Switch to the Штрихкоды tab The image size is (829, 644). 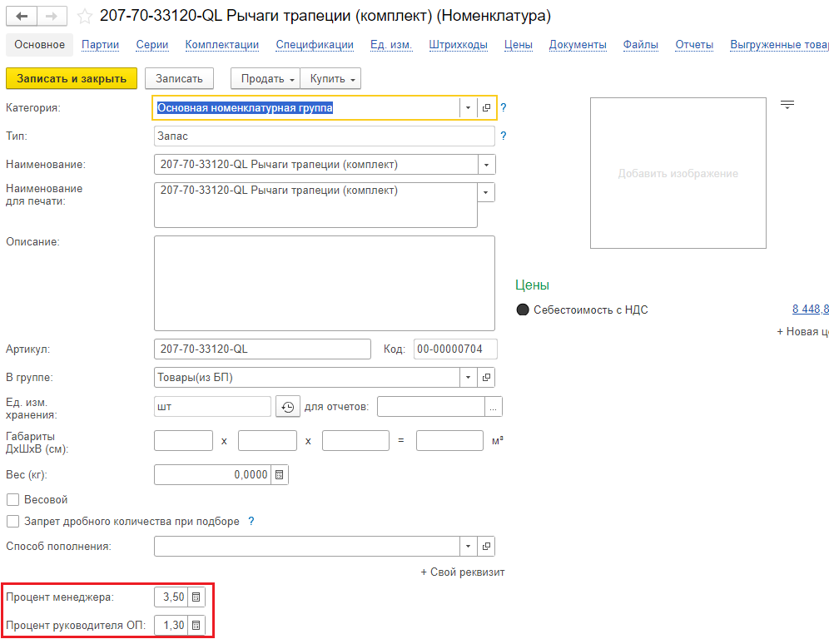tap(458, 45)
